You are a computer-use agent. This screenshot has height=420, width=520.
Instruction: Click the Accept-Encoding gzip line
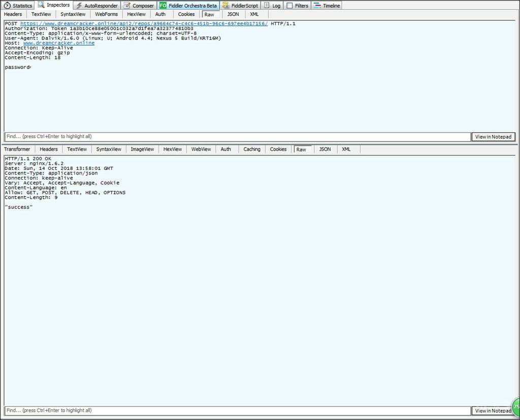[x=37, y=53]
